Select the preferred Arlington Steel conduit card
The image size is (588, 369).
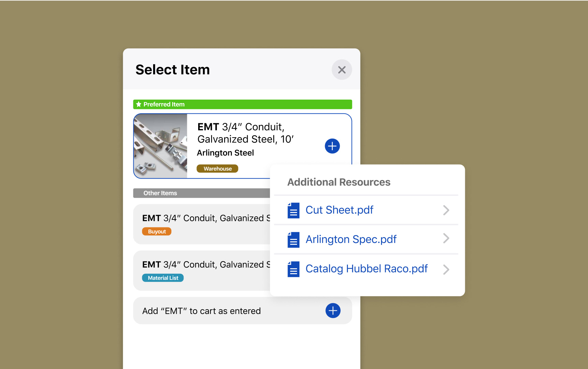pos(242,146)
